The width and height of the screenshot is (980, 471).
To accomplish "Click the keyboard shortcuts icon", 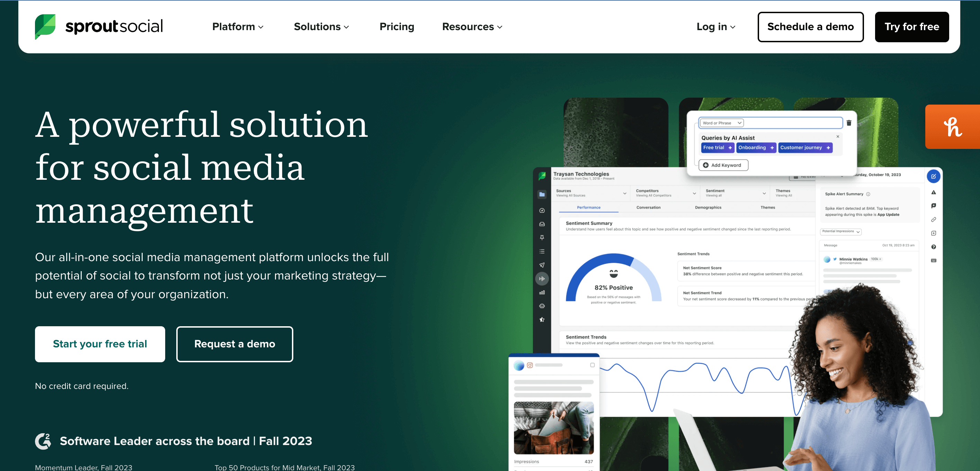I will (933, 261).
